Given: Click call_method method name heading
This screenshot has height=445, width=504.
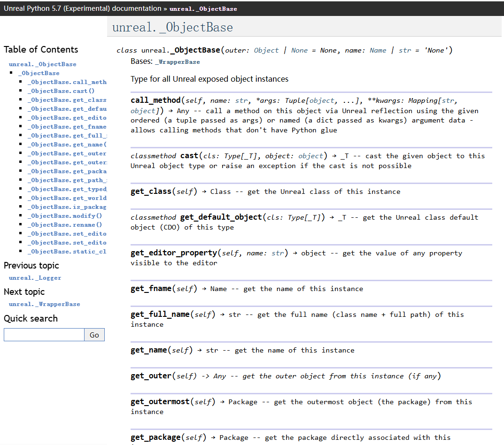Looking at the screenshot, I should click(x=155, y=100).
